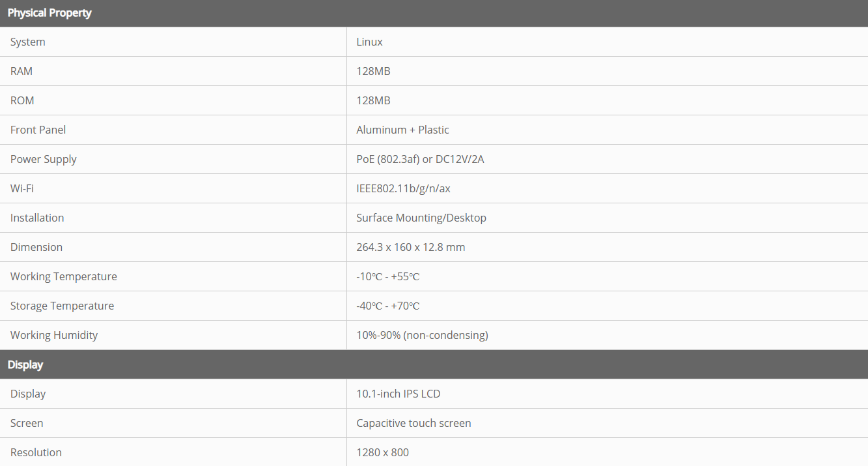Click the Working Temperature label
The width and height of the screenshot is (868, 466).
[64, 277]
